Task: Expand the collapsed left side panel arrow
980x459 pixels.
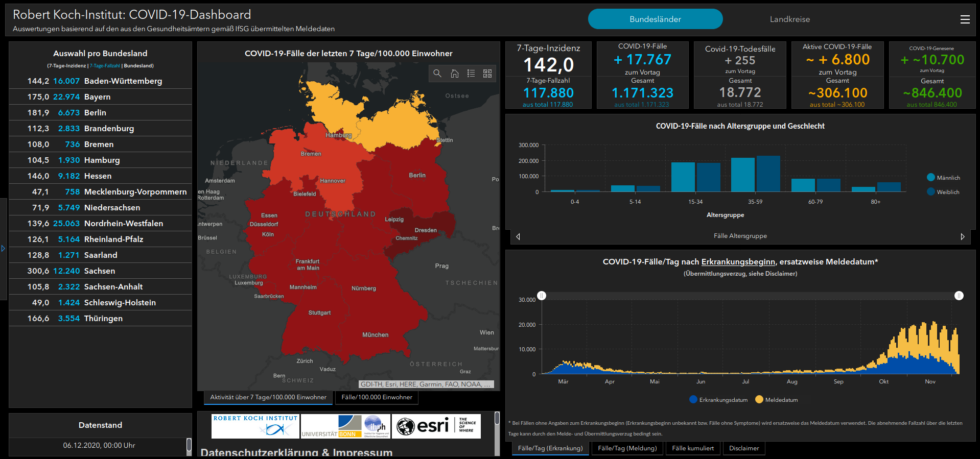Action: (3, 249)
